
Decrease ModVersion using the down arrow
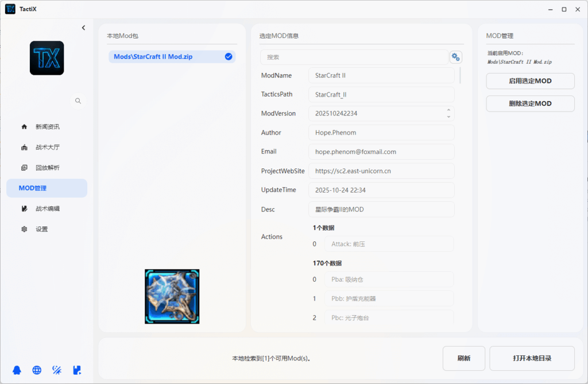448,117
